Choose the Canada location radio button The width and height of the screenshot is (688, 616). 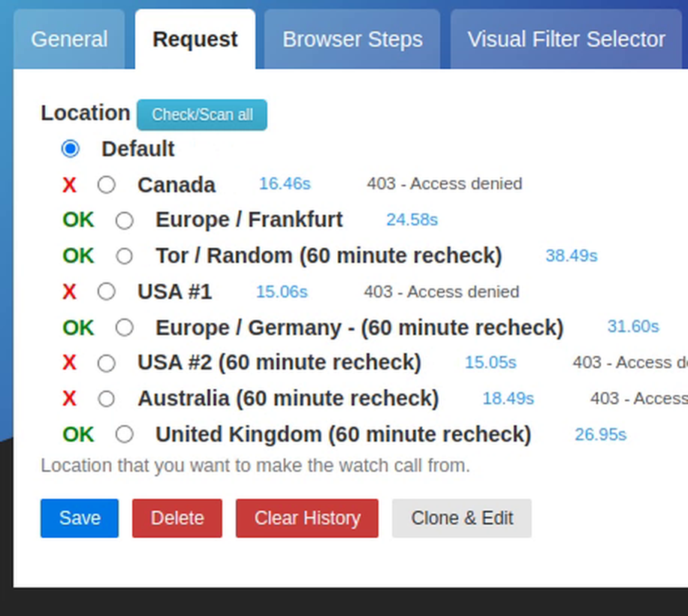click(106, 185)
